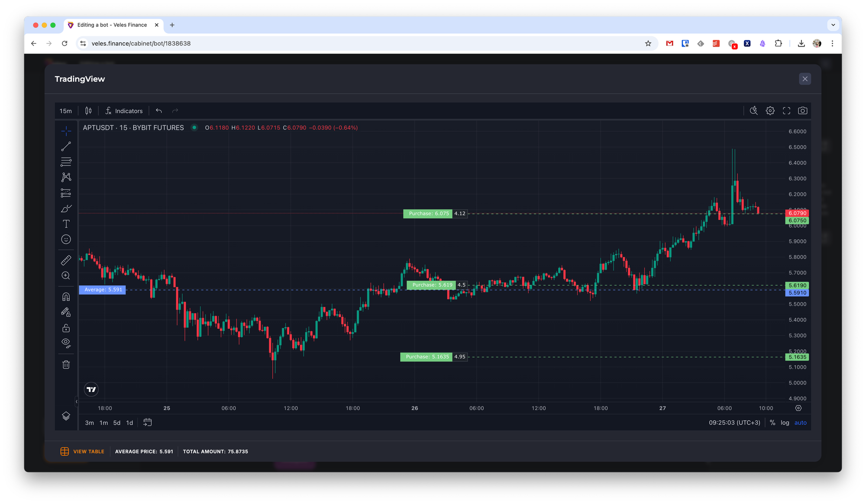This screenshot has width=866, height=504.
Task: Open the 15m timeframe dropdown
Action: pyautogui.click(x=66, y=111)
